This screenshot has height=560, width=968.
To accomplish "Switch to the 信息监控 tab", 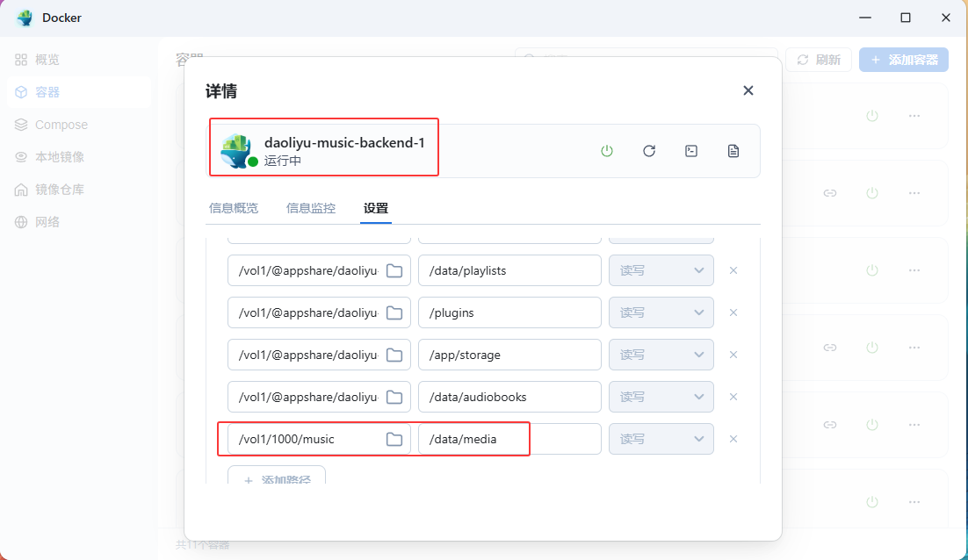I will pyautogui.click(x=310, y=208).
